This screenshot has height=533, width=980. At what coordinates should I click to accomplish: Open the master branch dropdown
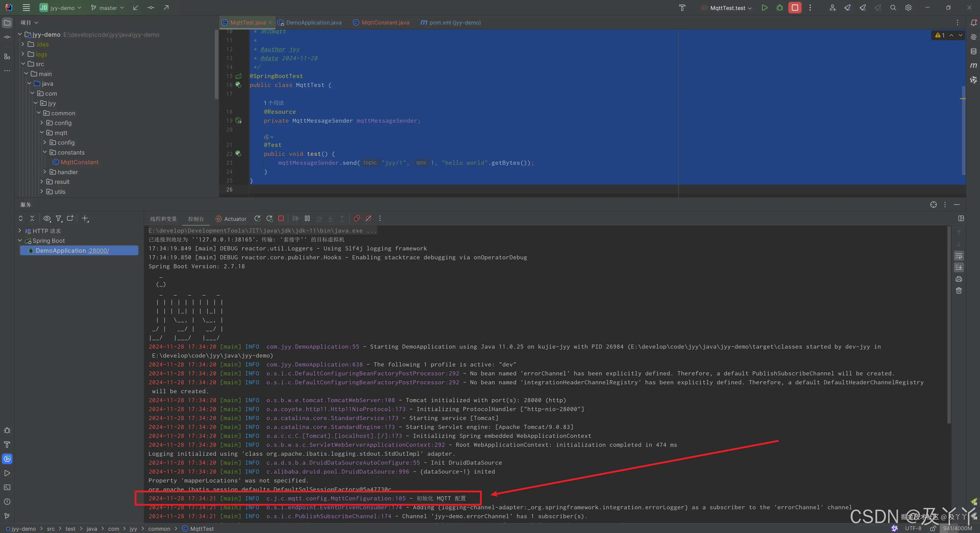pos(108,8)
